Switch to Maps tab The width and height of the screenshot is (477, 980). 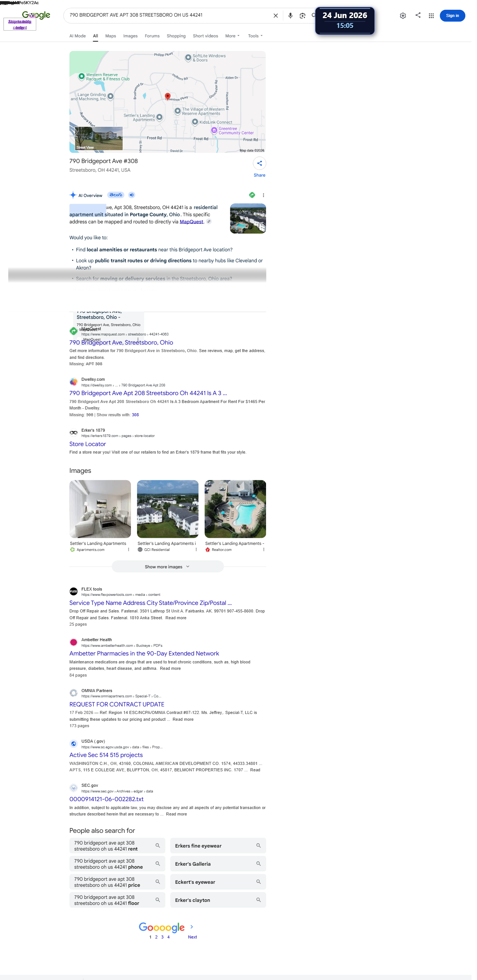112,36
